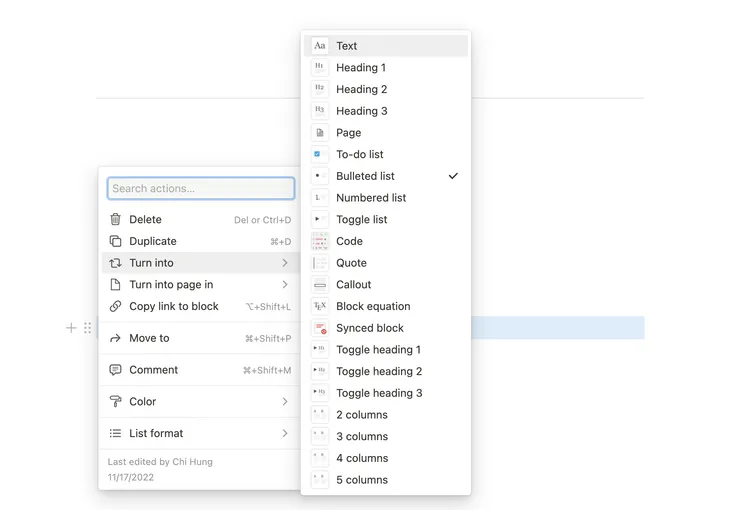Click the Copy link to block icon
740x510 pixels.
pyautogui.click(x=115, y=307)
